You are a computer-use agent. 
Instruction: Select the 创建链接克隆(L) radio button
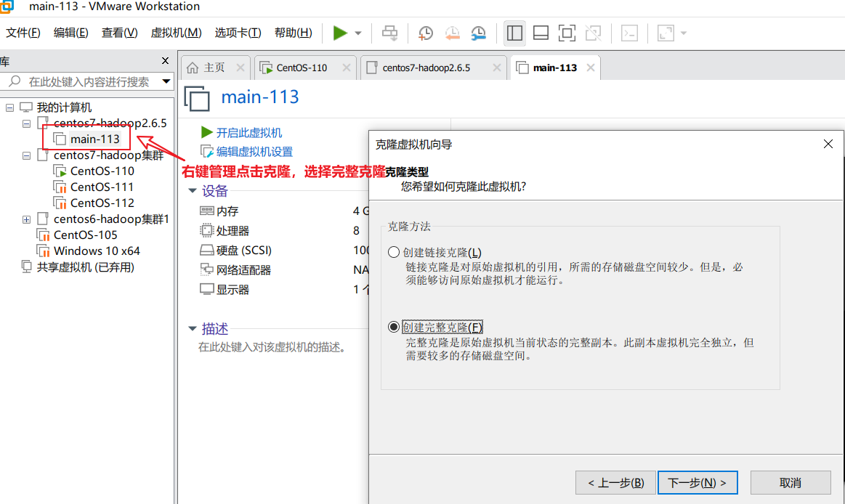click(x=394, y=252)
